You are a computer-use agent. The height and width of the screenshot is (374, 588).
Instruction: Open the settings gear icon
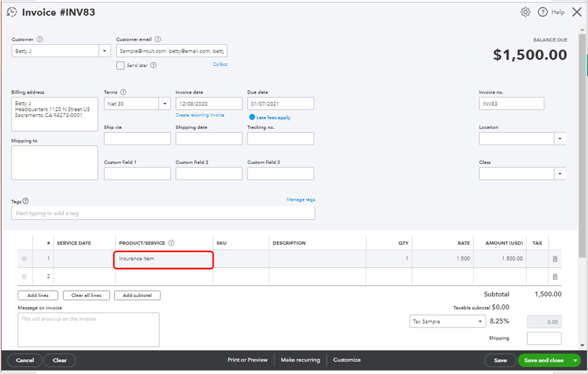coord(525,12)
